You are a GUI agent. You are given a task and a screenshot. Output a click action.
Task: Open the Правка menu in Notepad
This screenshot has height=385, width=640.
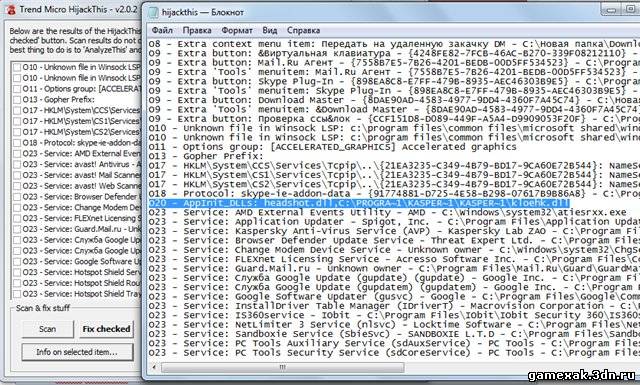[197, 30]
